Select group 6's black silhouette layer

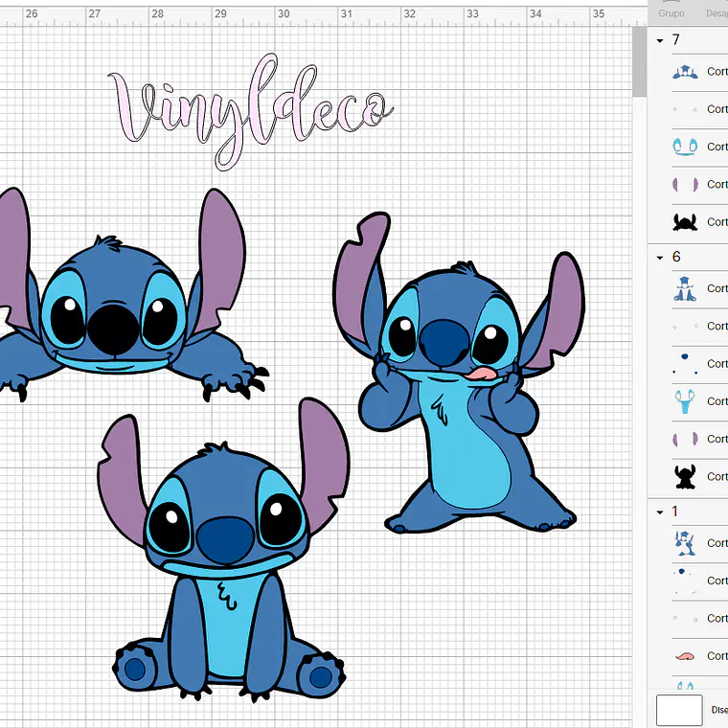click(x=699, y=477)
